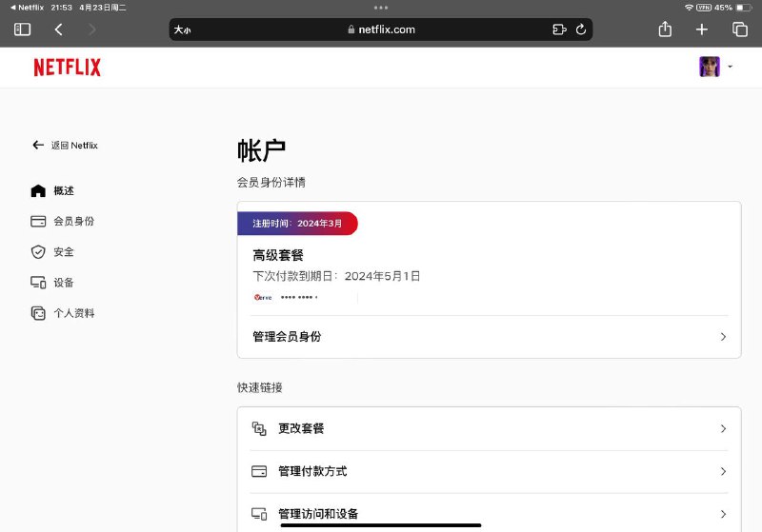This screenshot has width=762, height=532.
Task: Click the profile icon beside 个人资料
Action: (38, 313)
